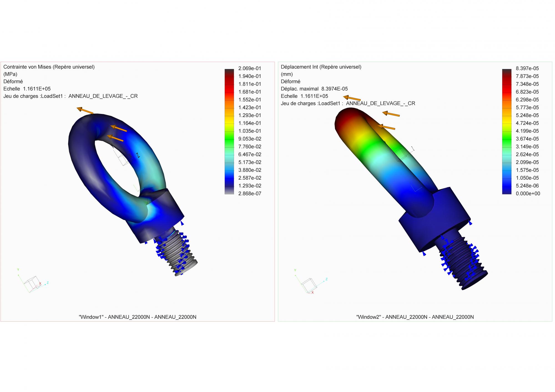Select the "Window2" ANNEAU_22000N caption

pyautogui.click(x=415, y=317)
